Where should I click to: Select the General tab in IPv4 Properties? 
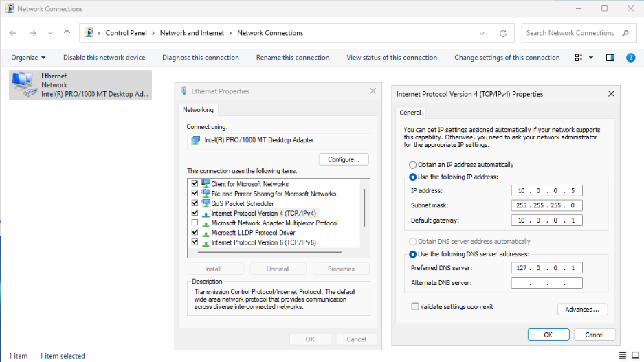point(410,113)
